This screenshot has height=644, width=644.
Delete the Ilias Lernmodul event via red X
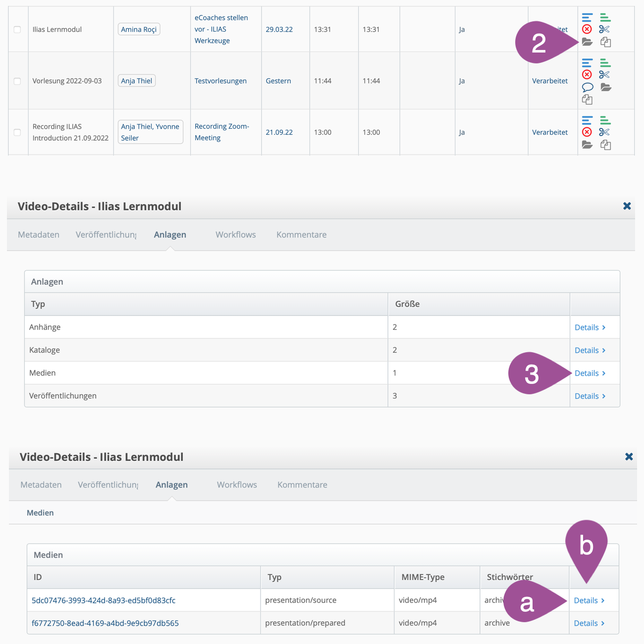tap(587, 29)
